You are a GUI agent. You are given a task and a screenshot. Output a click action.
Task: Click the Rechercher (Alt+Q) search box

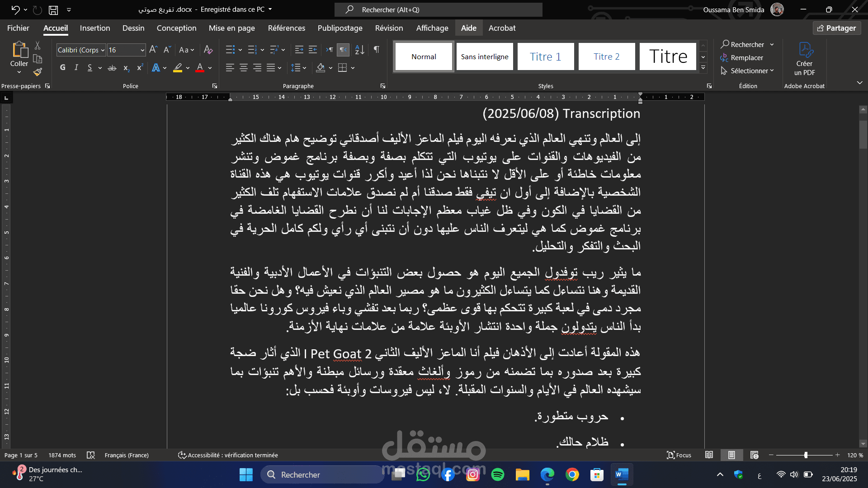tap(439, 9)
